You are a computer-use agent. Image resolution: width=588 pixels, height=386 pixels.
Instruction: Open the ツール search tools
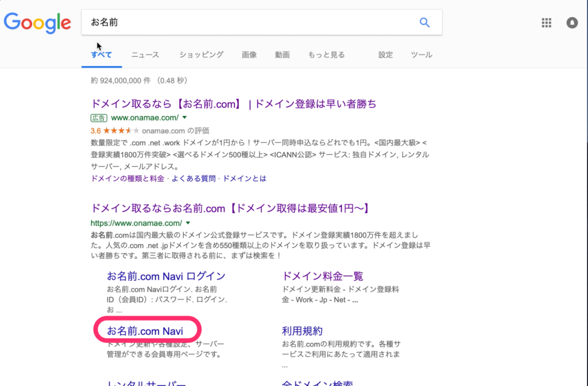coord(421,55)
